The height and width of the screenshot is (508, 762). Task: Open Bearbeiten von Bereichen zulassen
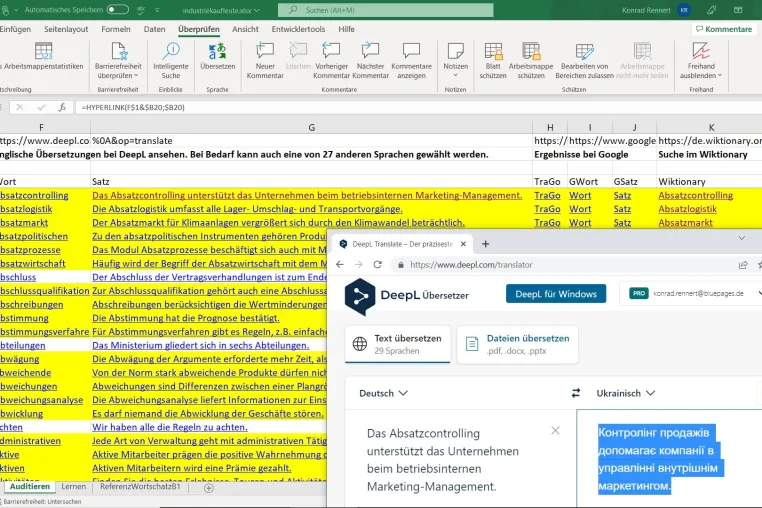point(584,60)
